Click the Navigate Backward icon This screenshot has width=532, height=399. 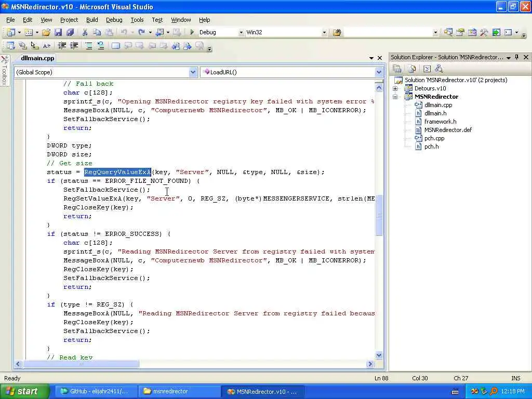[159, 32]
